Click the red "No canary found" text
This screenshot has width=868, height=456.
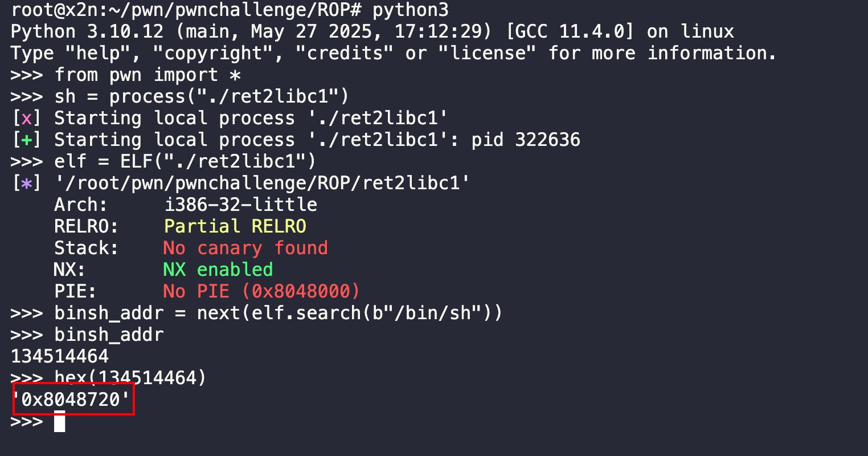click(x=245, y=248)
